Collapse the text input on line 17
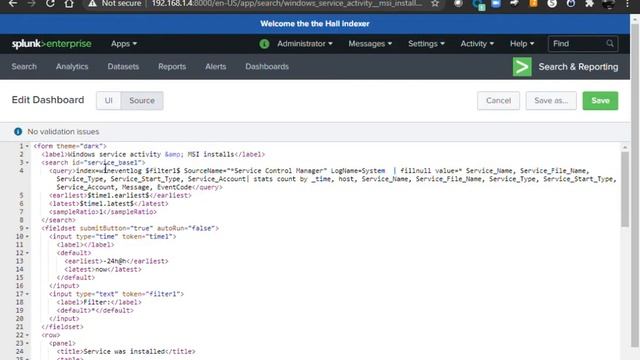The width and height of the screenshot is (640, 360). point(27,294)
